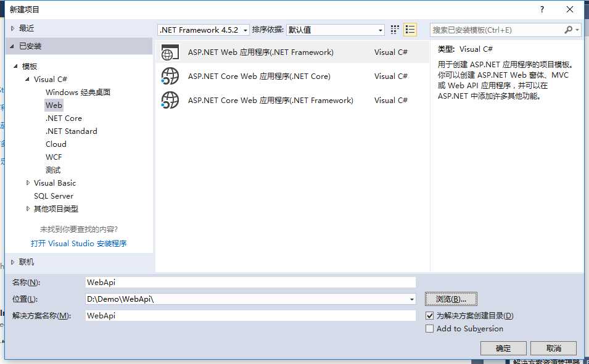Switch to small icons view
Viewport: 589px width, 364px height.
pos(395,30)
